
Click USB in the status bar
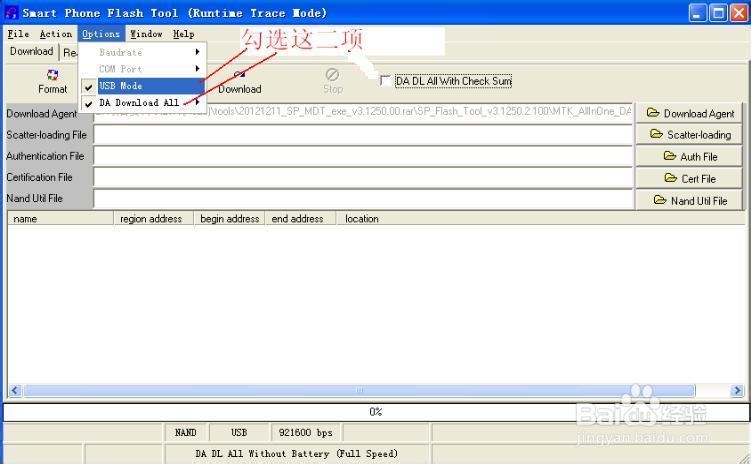point(239,432)
